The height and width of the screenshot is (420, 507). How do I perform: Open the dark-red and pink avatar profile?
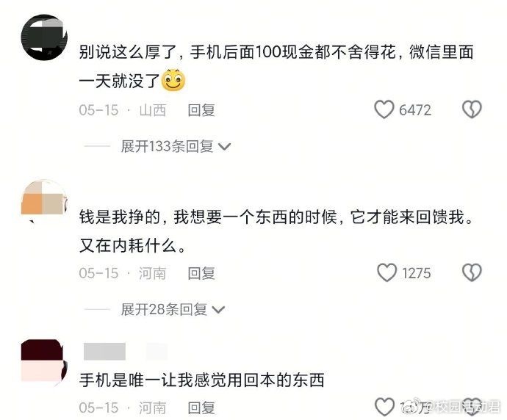pos(44,363)
